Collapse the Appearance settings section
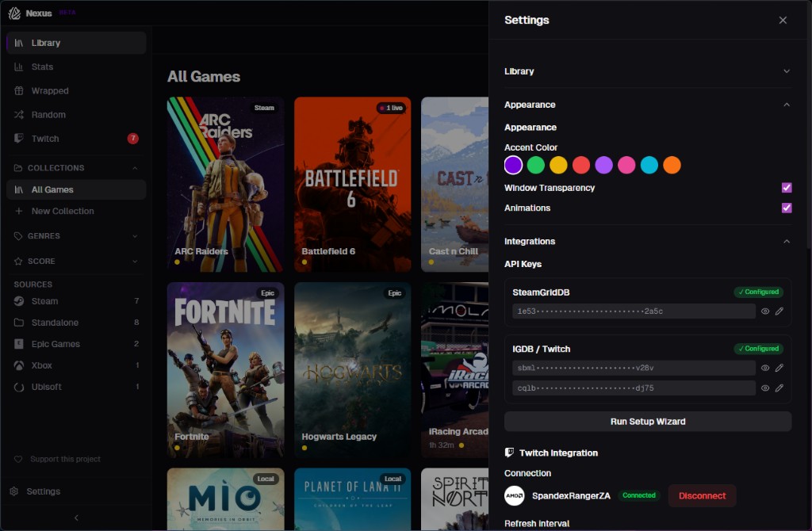 click(x=786, y=104)
